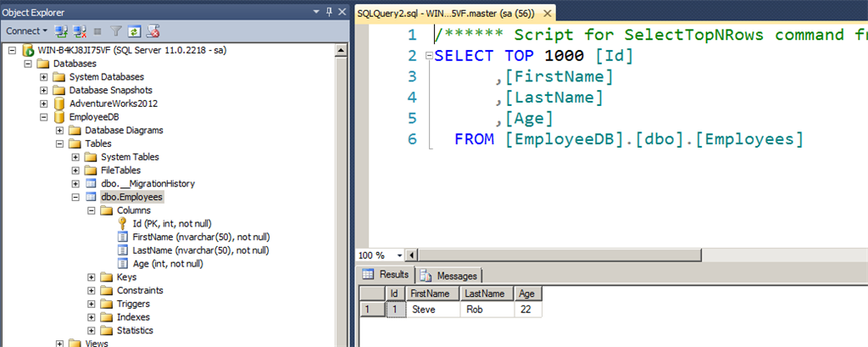
Task: Click the Activity script cancel icon
Action: point(153,31)
